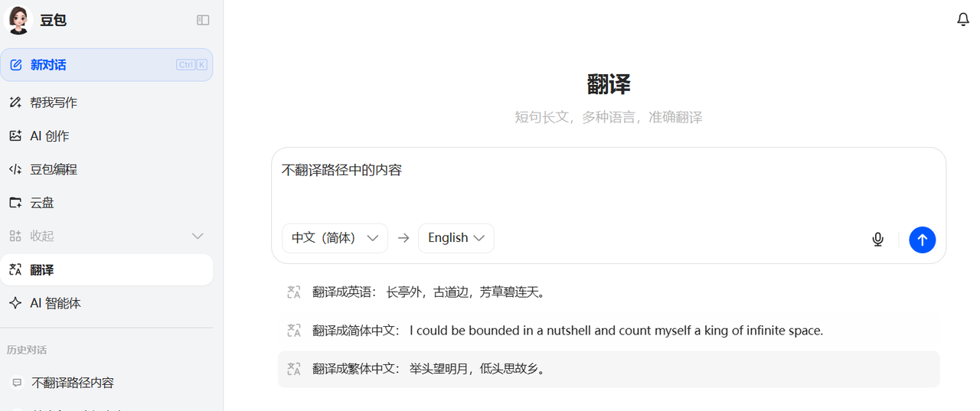Click the microphone voice input icon
This screenshot has width=980, height=411.
(x=877, y=240)
